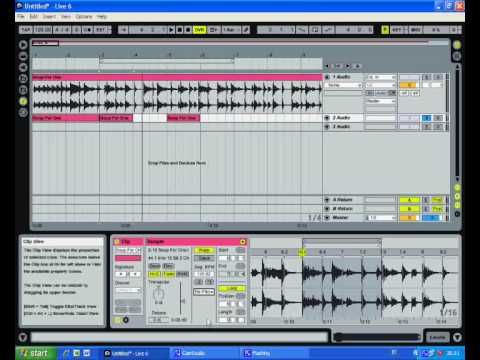The height and width of the screenshot is (360, 480).
Task: Toggle the yellow A Return track activator
Action: [409, 200]
